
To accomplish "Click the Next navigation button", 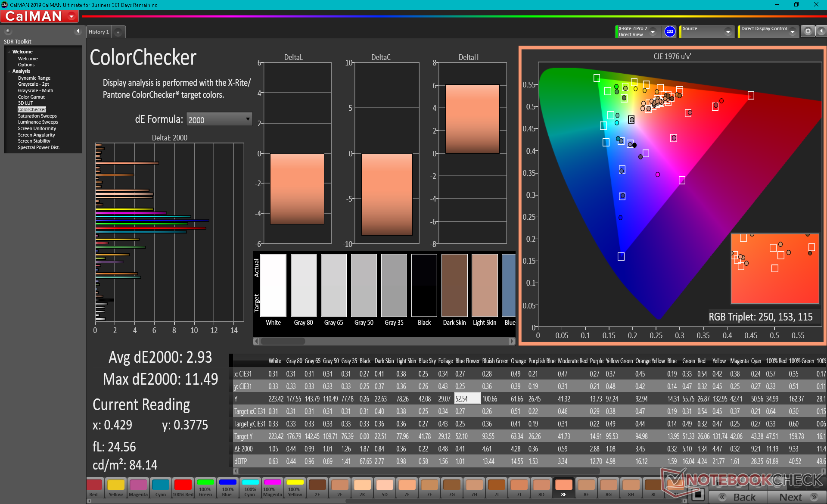I will tap(797, 497).
